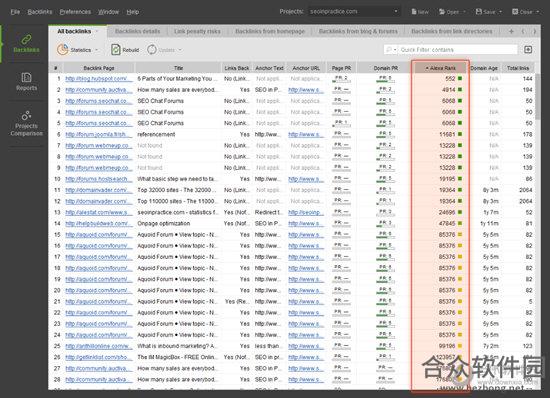Select 'What is inbound marketing?' title cell

click(x=176, y=346)
